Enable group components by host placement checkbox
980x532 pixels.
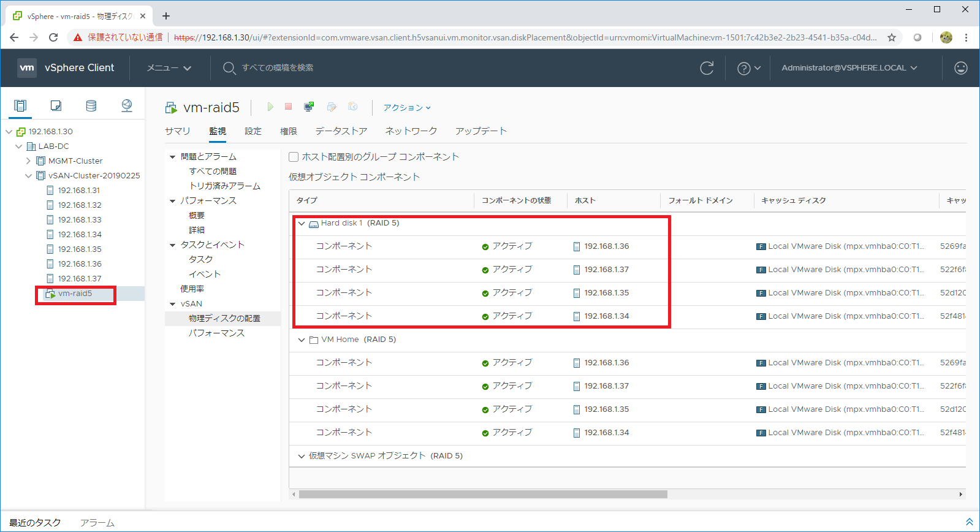pos(294,157)
